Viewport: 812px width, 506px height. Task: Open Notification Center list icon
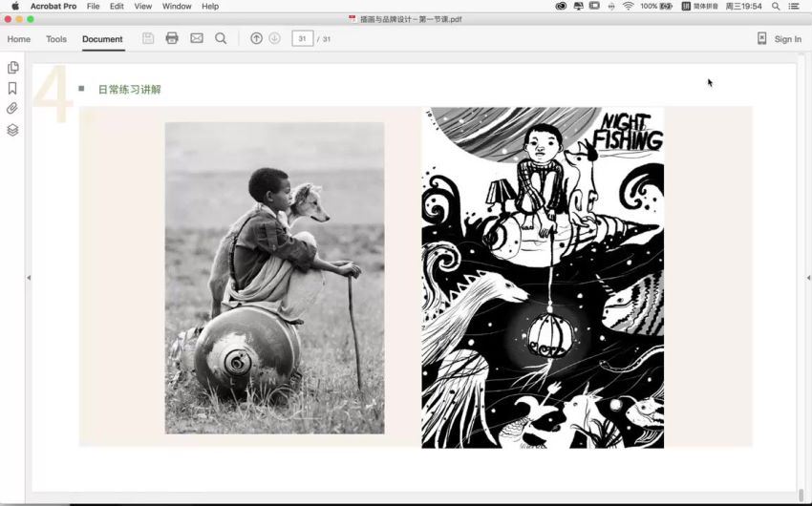[793, 7]
